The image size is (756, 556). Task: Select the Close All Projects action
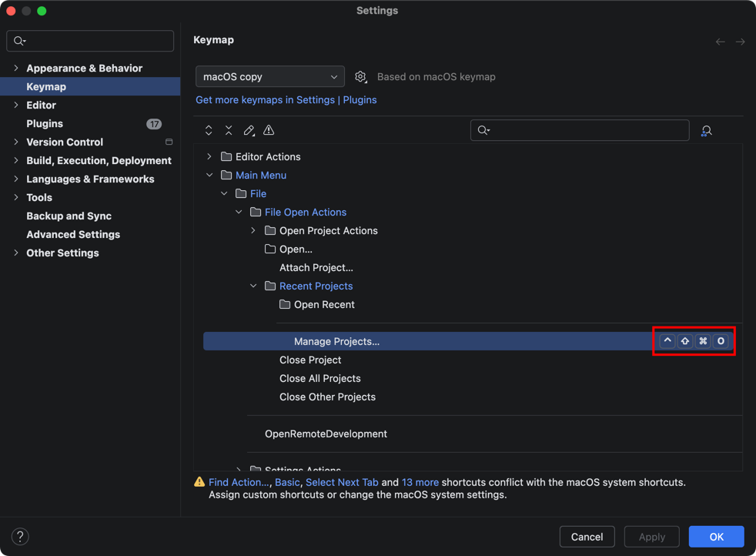[319, 379]
